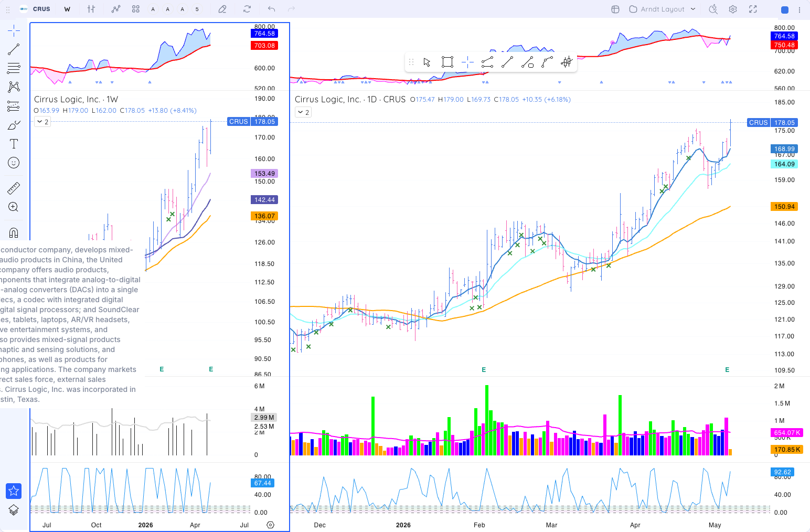Click the 2.99M volume label on weekly chart
This screenshot has width=810, height=532.
(x=264, y=417)
